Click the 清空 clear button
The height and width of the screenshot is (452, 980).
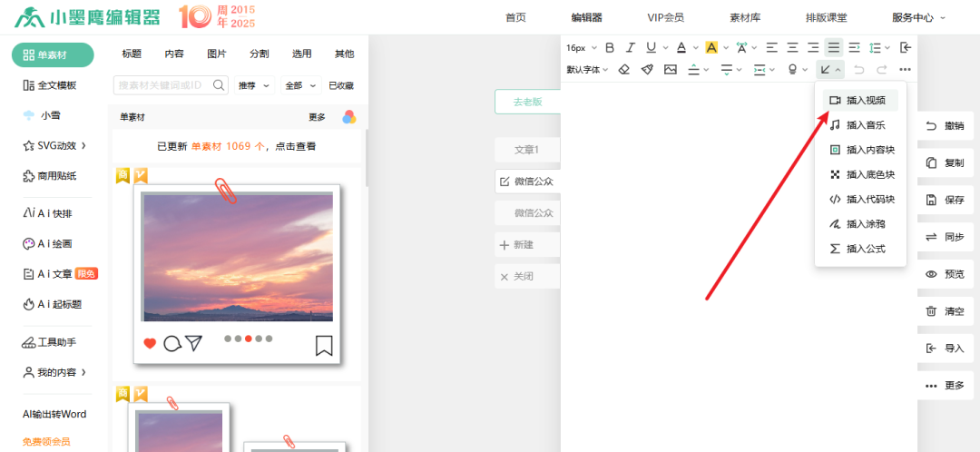click(946, 311)
